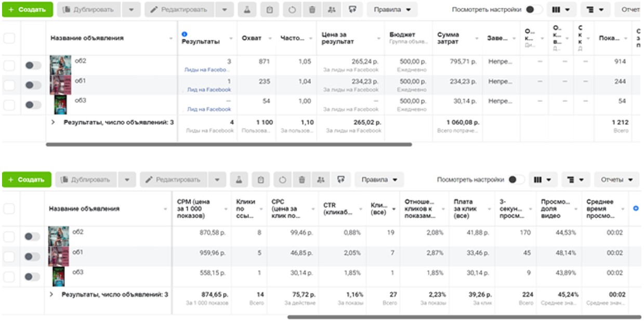Sort by Сумма затрат column header
Image resolution: width=644 pixels, height=324 pixels.
(x=456, y=38)
